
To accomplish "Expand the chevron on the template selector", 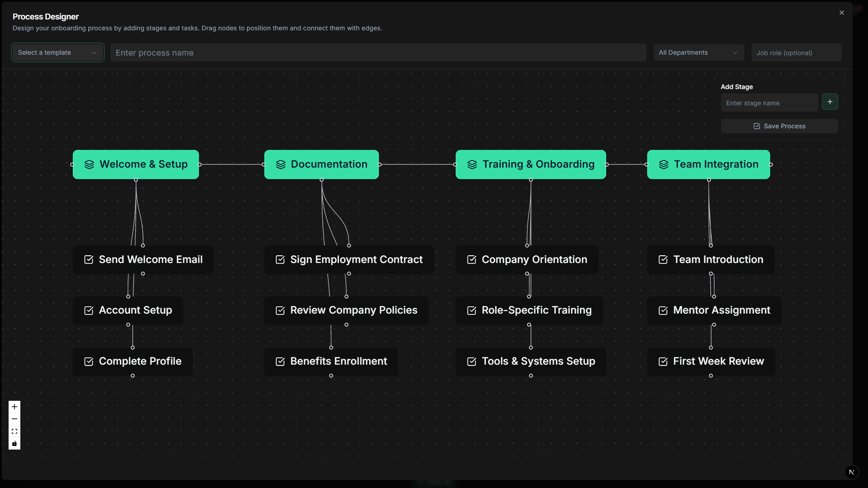I will (x=94, y=52).
